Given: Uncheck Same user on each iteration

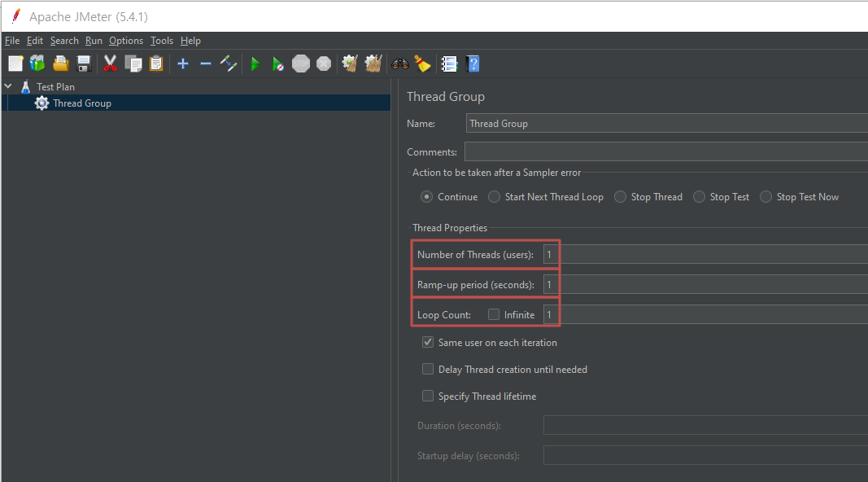Looking at the screenshot, I should [x=428, y=342].
